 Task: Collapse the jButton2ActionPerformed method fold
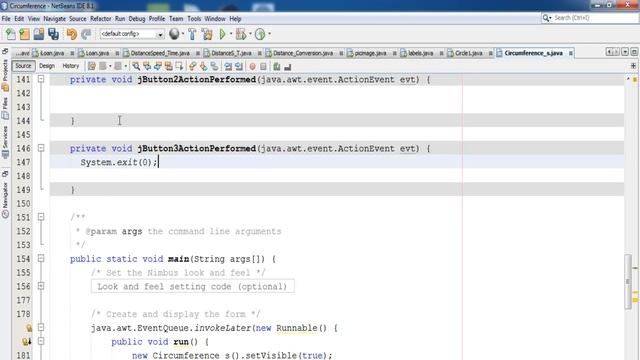point(41,79)
